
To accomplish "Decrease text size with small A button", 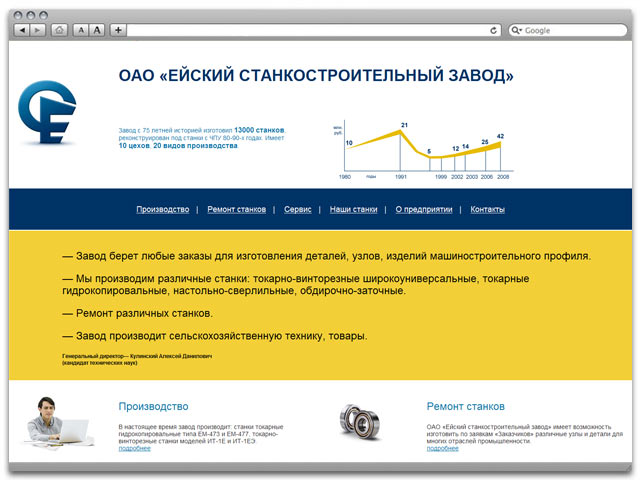I will [x=81, y=30].
